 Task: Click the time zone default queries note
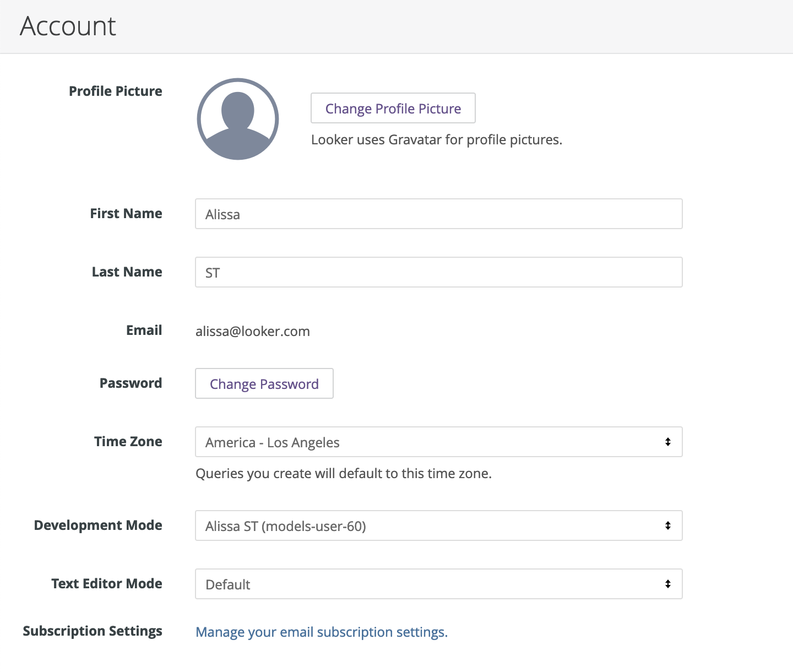pyautogui.click(x=343, y=474)
